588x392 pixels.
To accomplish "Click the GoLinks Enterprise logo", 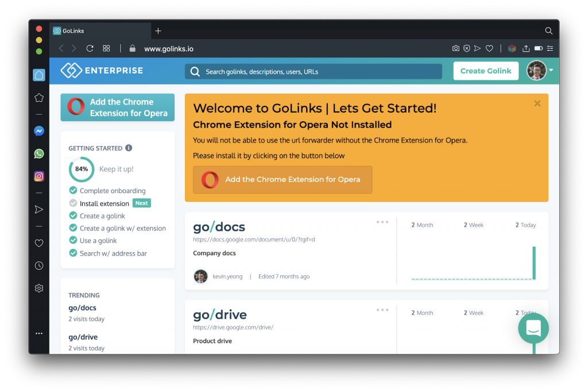I will click(x=102, y=70).
